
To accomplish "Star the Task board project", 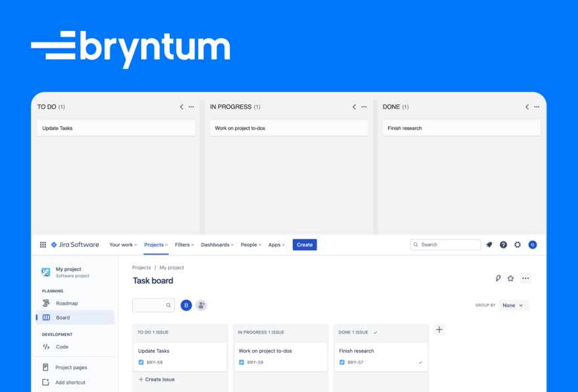I will [x=511, y=278].
